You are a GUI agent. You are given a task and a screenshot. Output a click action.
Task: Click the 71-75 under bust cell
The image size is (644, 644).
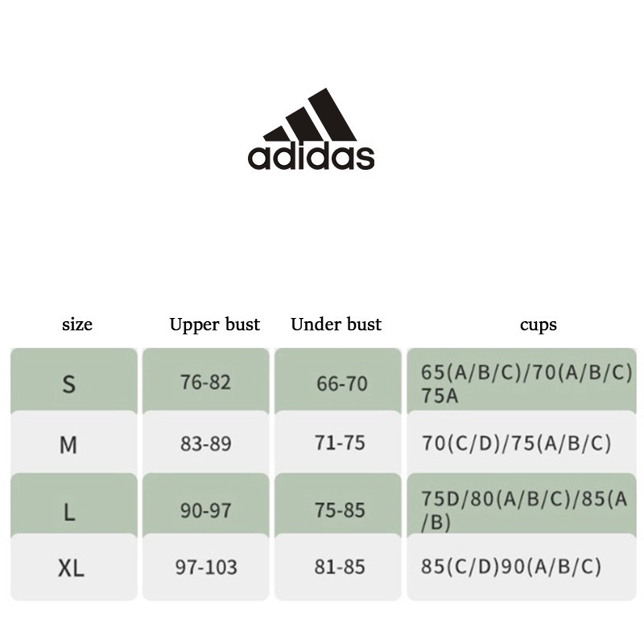(338, 444)
